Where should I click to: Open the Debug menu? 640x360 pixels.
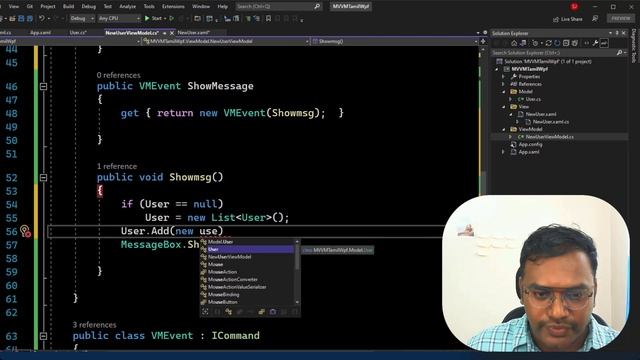(x=89, y=7)
